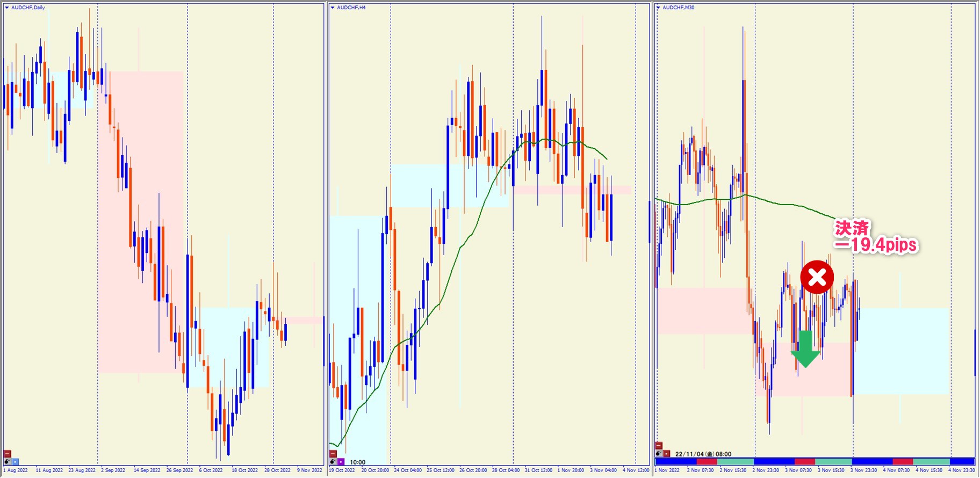Viewport: 980px width, 478px height.
Task: Toggle the purple square button in H4 chart
Action: (341, 462)
